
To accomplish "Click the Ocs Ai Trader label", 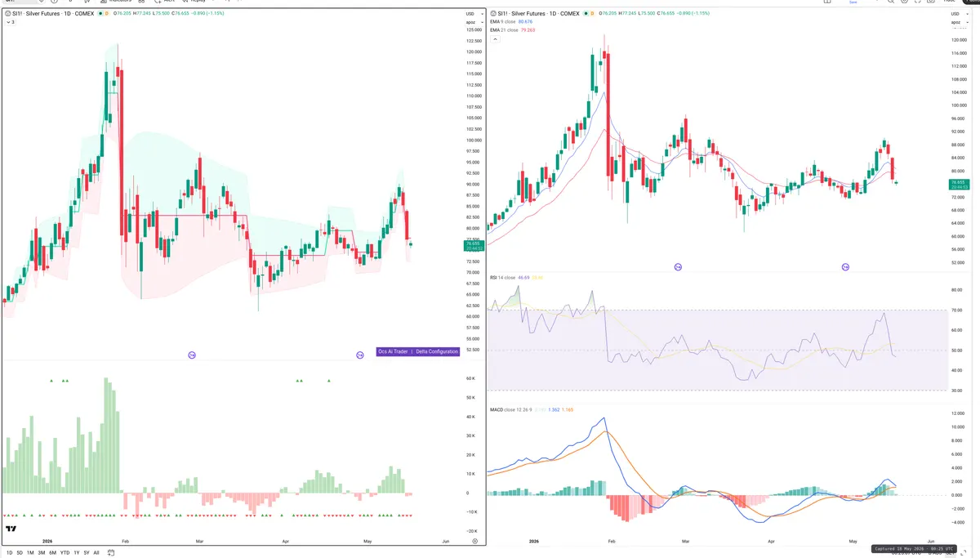I will pos(394,351).
